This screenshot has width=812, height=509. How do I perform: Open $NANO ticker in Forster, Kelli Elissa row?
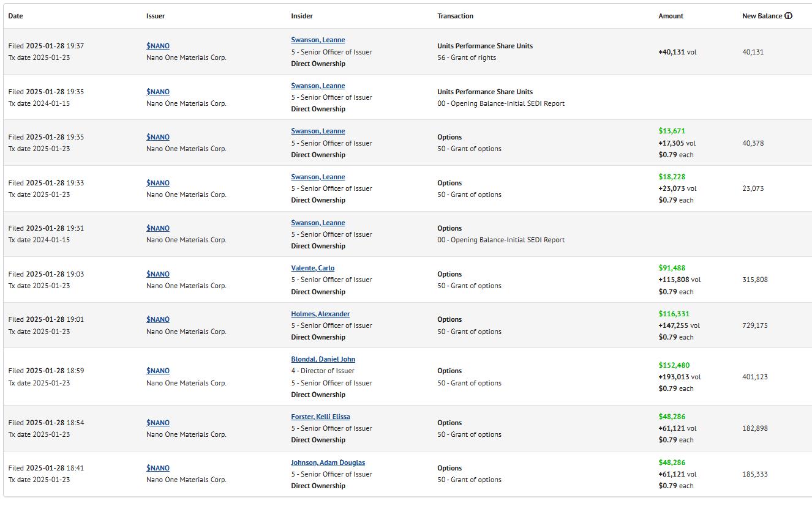[158, 423]
